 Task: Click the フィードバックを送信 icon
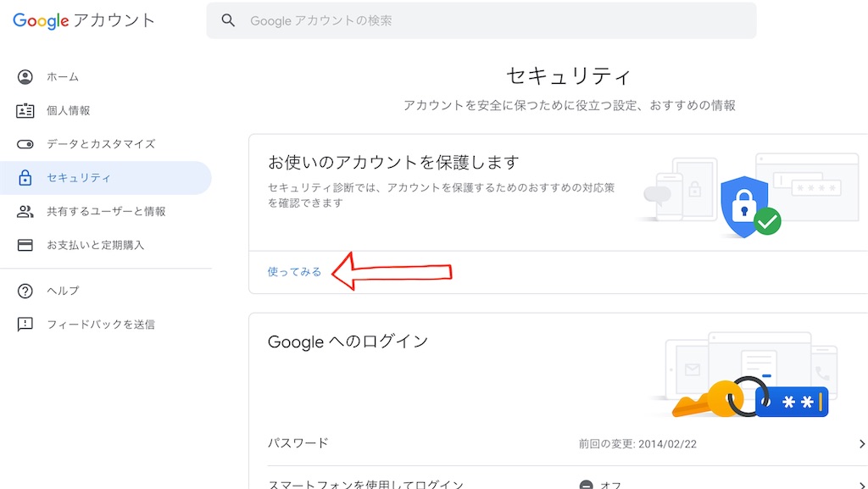25,325
